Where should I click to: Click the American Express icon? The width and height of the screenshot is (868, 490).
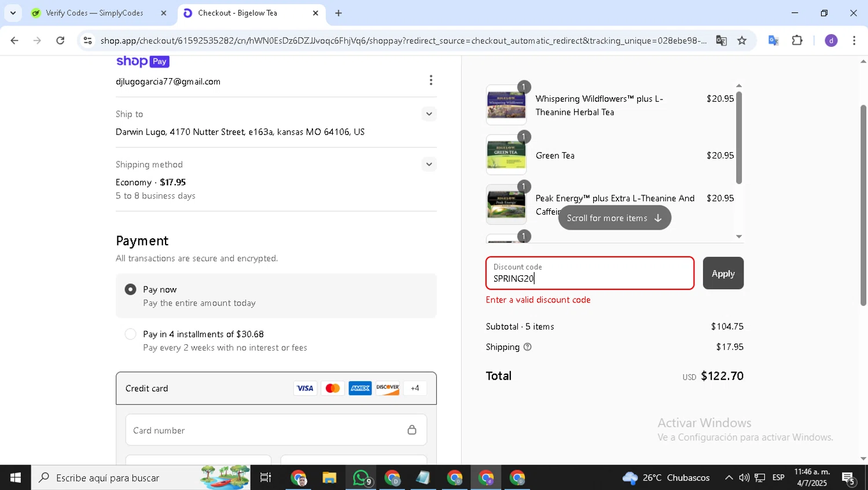coord(360,388)
